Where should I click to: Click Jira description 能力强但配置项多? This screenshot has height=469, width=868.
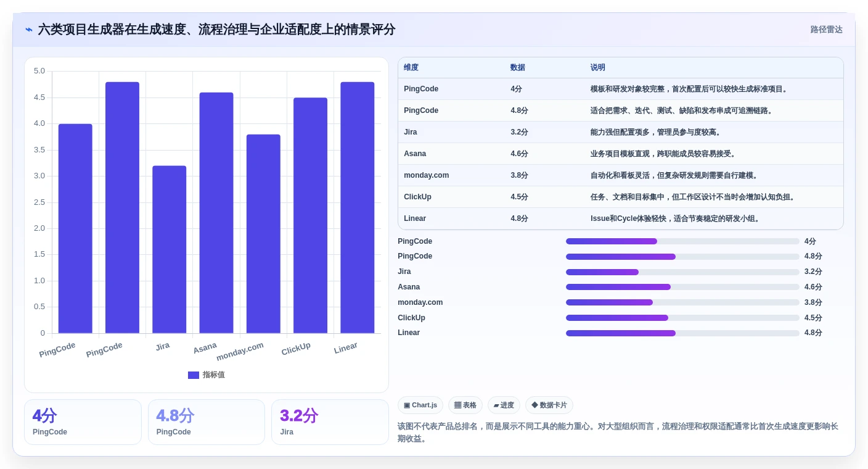(656, 132)
